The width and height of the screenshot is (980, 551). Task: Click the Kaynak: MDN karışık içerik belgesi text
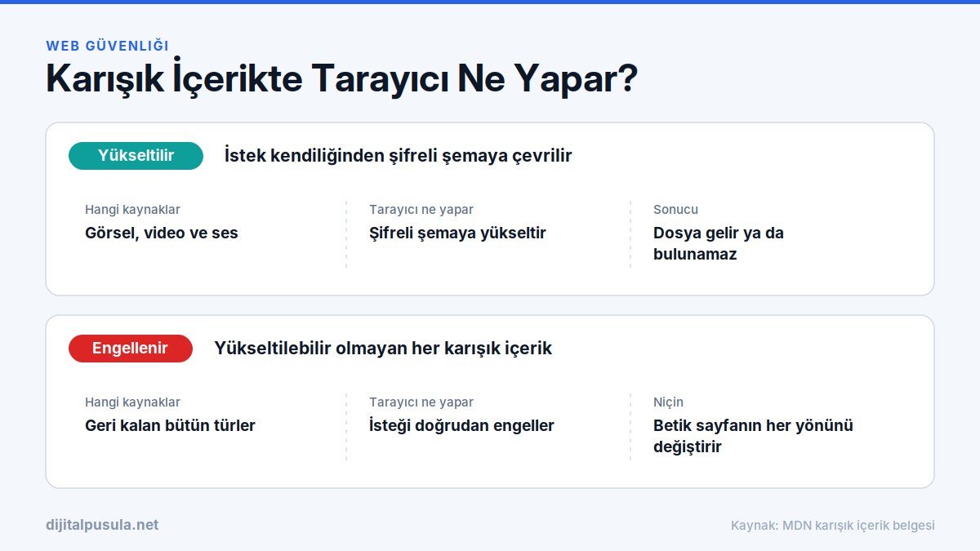click(x=833, y=526)
